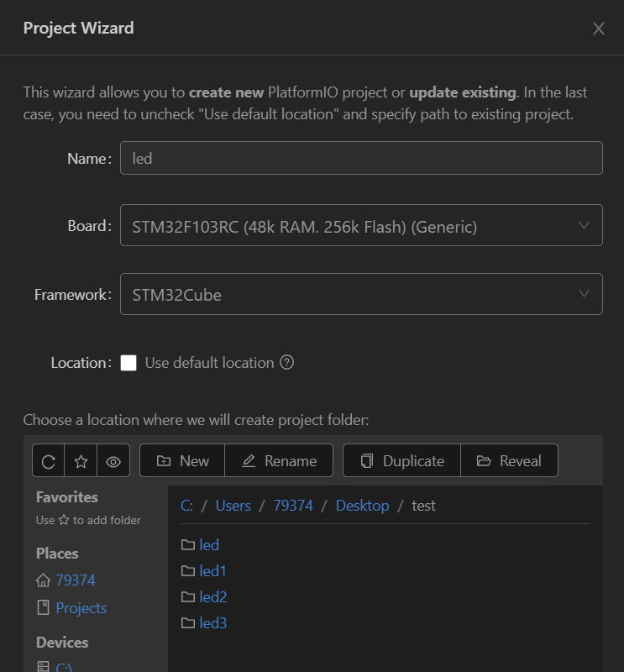Click the star icon to favorite folder
624x672 pixels.
(x=81, y=460)
